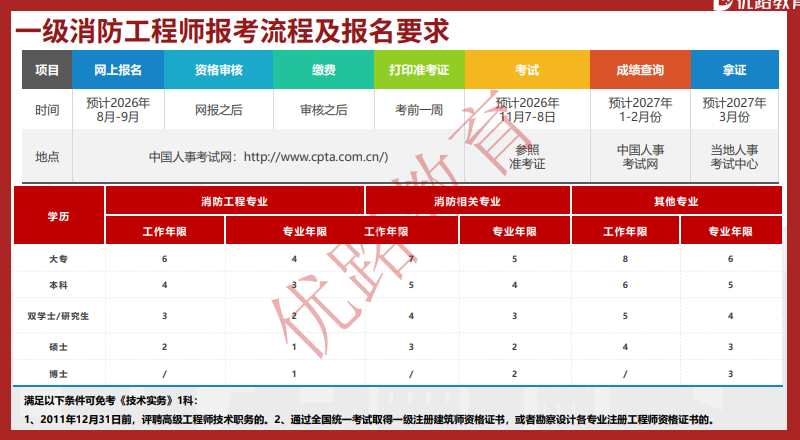Click the 审核之后 time cell
Screen dimensions: 800x440
point(323,110)
